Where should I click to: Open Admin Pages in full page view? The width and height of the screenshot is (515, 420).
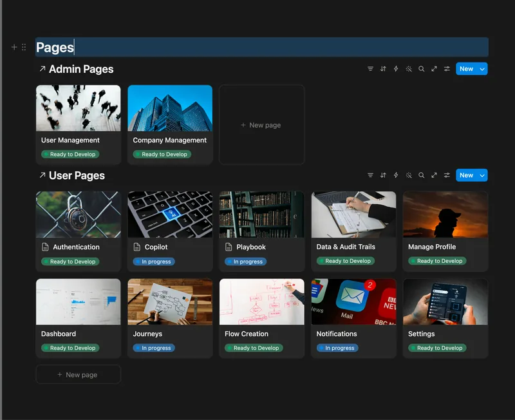click(434, 69)
